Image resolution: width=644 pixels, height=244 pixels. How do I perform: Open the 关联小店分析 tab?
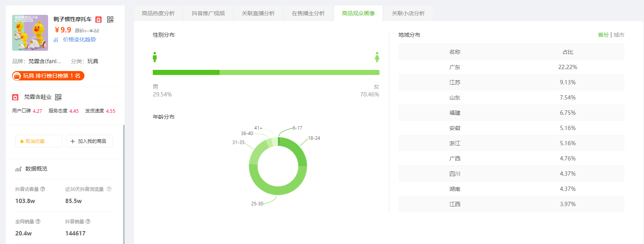coord(408,13)
